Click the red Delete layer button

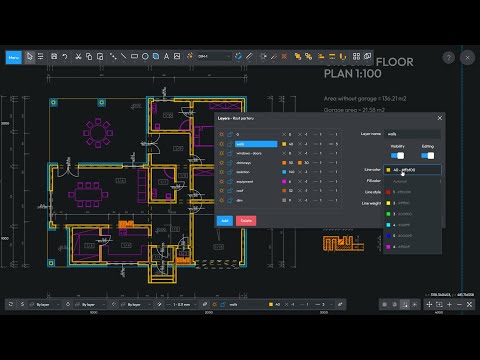point(246,221)
